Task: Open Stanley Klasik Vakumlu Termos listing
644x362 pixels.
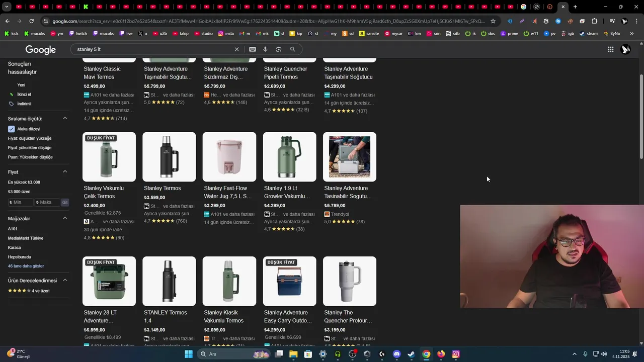Action: [223, 316]
